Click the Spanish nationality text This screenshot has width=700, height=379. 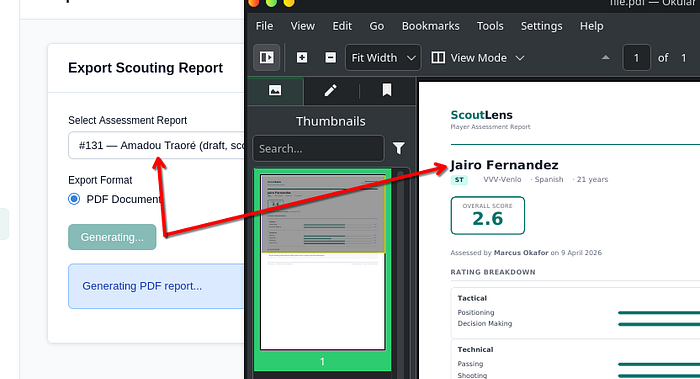click(x=549, y=179)
